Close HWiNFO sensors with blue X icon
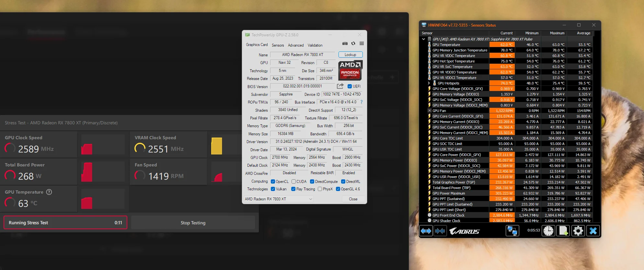644x270 pixels. (593, 231)
